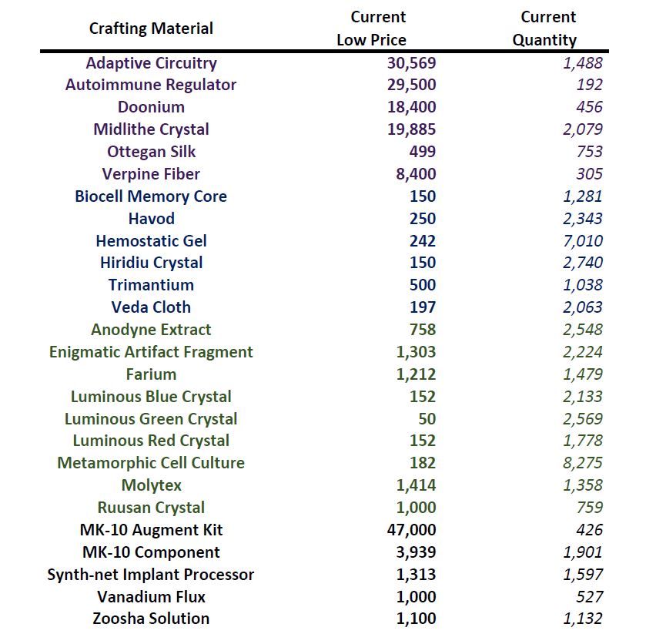The width and height of the screenshot is (666, 644).
Task: Click the Midlithe Crystal material name
Action: click(151, 129)
